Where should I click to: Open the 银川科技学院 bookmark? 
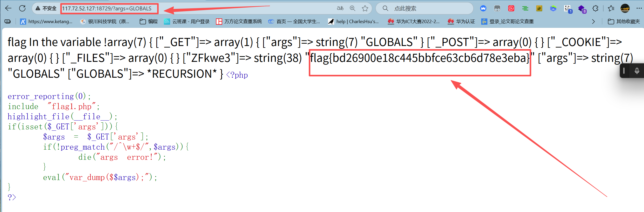point(105,21)
